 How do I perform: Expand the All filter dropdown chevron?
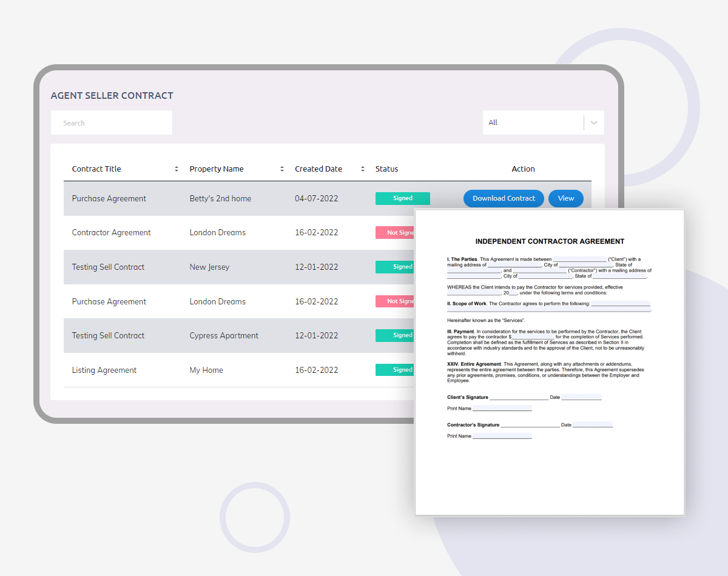pos(594,122)
